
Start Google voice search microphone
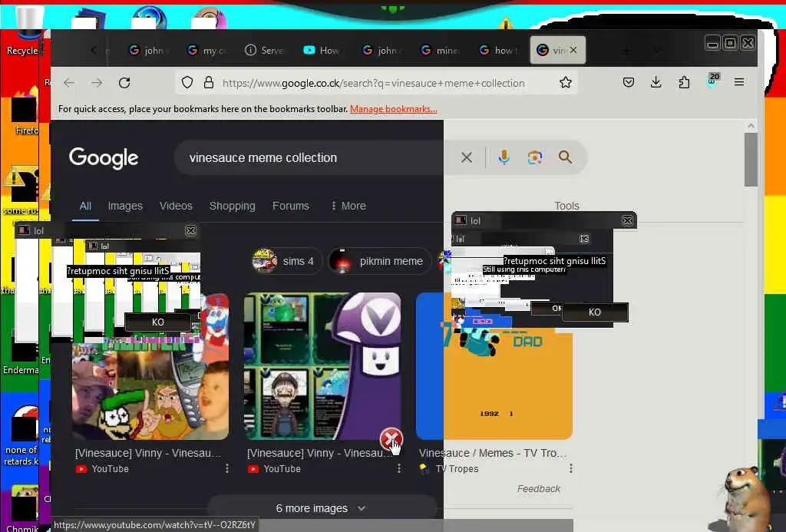pos(504,157)
